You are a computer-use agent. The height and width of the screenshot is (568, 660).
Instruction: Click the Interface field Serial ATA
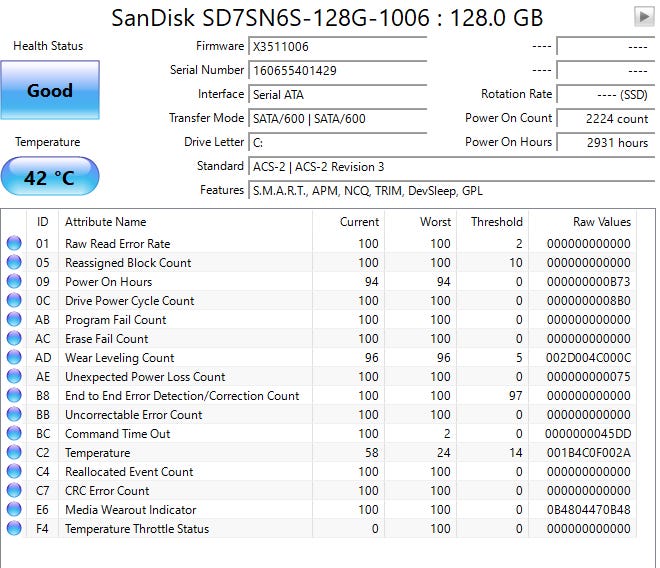click(338, 94)
